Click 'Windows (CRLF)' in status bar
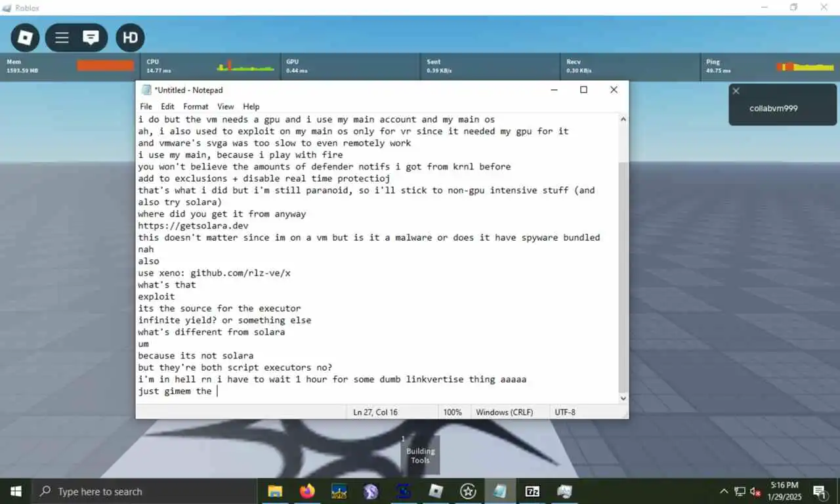This screenshot has height=504, width=840. click(x=504, y=412)
